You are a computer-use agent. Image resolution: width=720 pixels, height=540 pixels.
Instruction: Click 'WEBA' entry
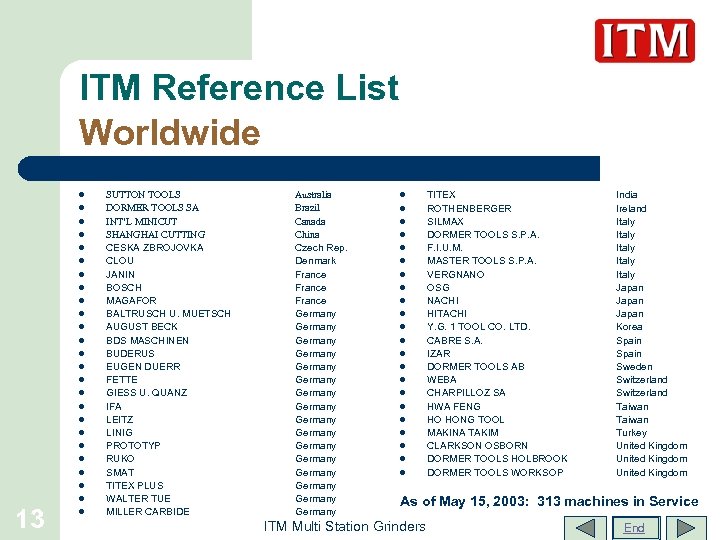point(441,379)
